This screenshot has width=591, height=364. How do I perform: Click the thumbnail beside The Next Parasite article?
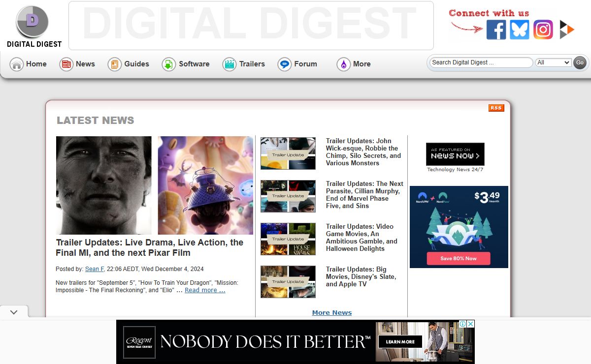pos(288,196)
